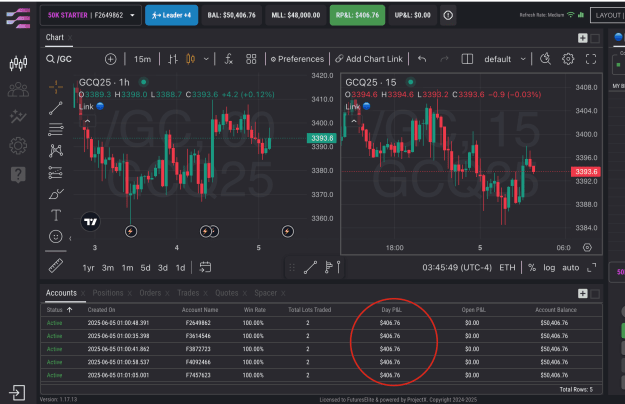Click the logout icon in sidebar
Screen dimensions: 625x404
pos(18,393)
